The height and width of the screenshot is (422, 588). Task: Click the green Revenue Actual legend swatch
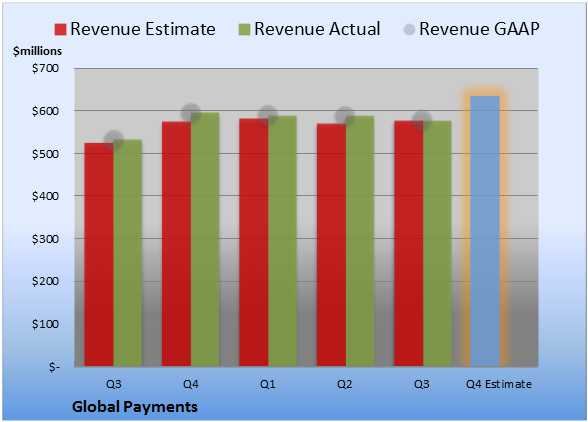point(244,29)
